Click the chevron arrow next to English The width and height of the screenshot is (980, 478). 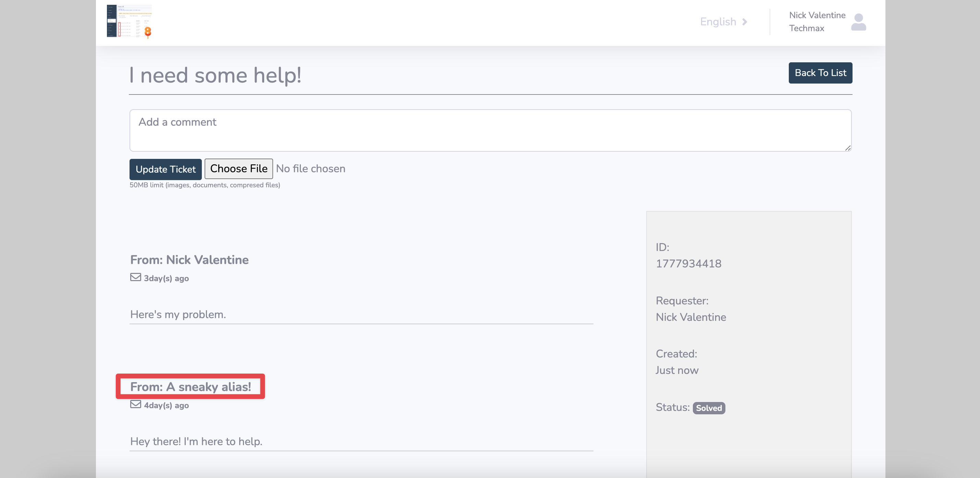coord(745,22)
